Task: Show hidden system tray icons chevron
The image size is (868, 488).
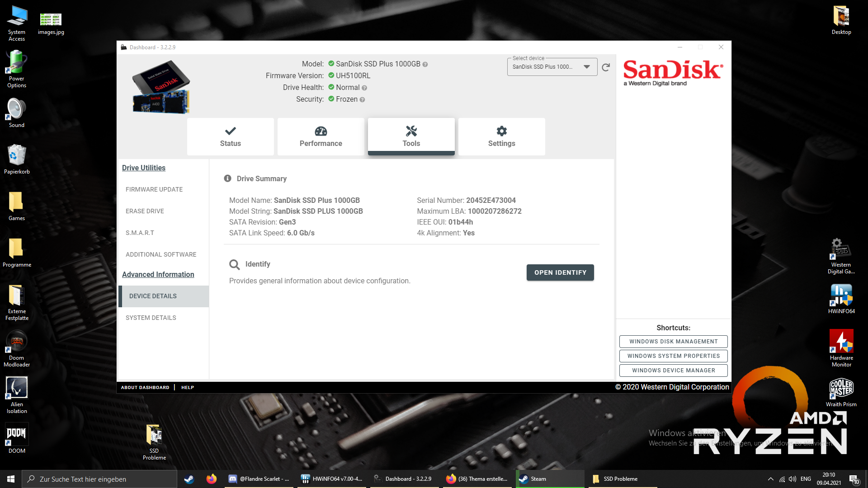Action: point(770,479)
